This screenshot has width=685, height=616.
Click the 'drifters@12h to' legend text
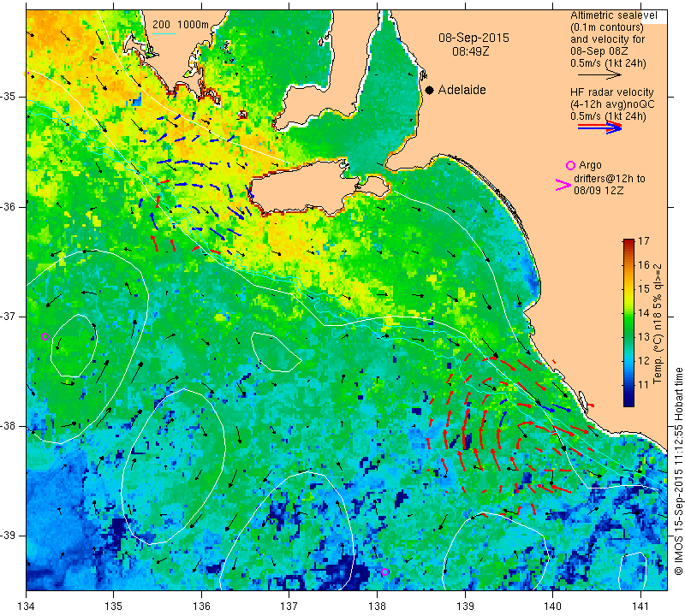click(610, 179)
